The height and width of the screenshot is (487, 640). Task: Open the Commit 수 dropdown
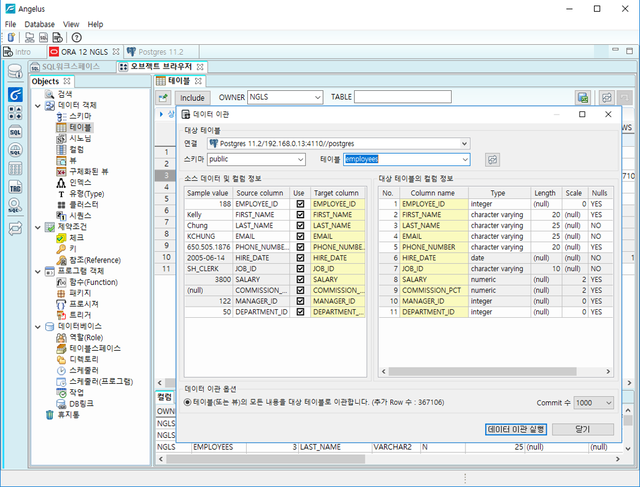point(609,403)
